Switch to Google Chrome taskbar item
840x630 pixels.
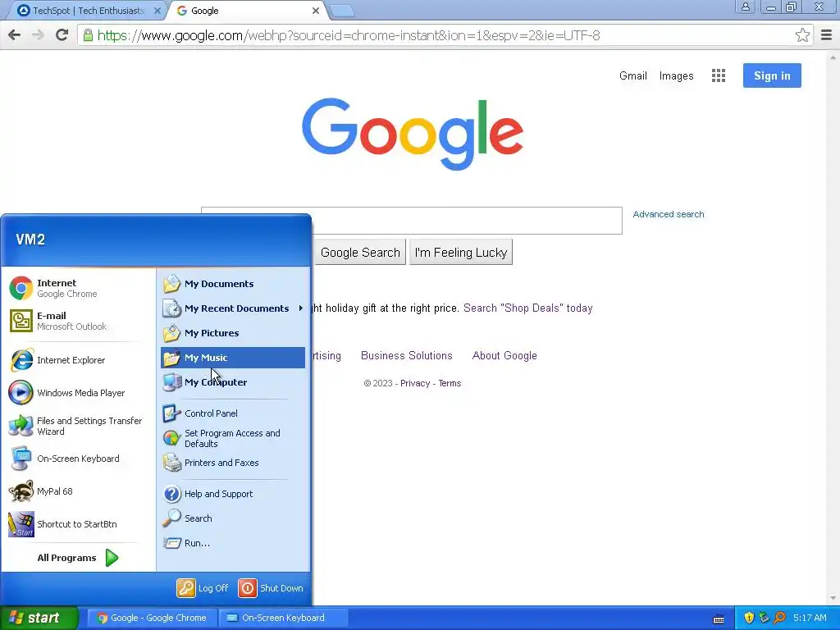click(x=153, y=618)
